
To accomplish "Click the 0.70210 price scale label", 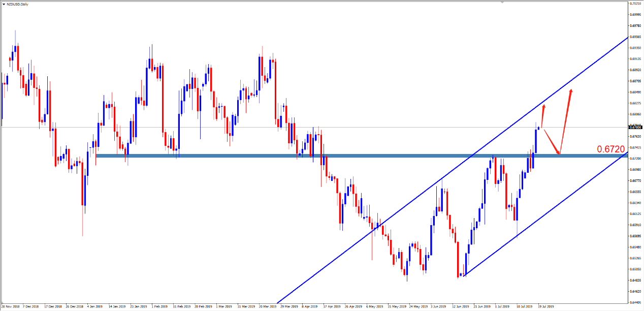I will point(635,4).
